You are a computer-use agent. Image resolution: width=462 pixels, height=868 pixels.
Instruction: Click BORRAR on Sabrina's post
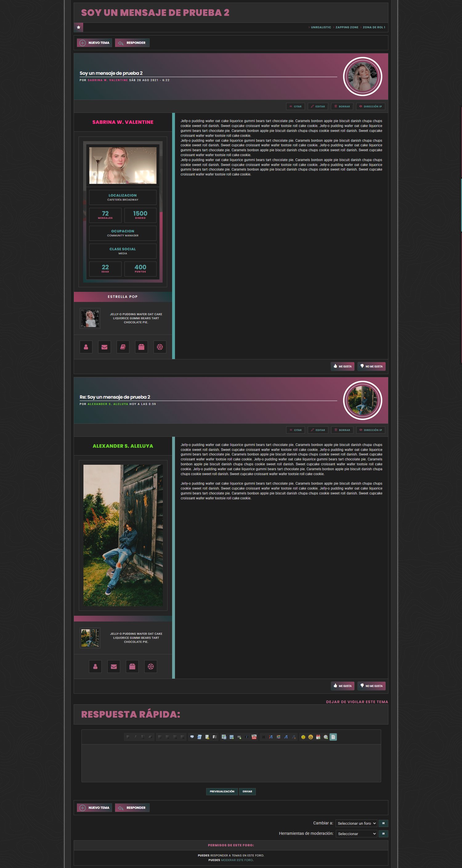coord(342,107)
